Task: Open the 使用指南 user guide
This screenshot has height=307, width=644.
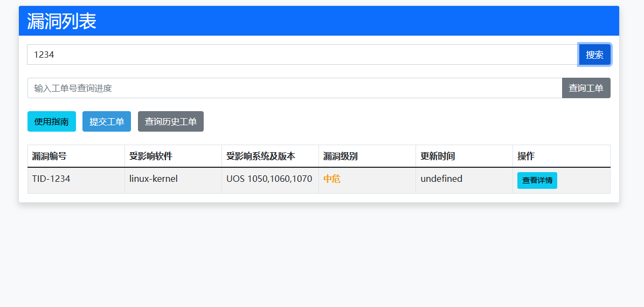Action: (52, 121)
